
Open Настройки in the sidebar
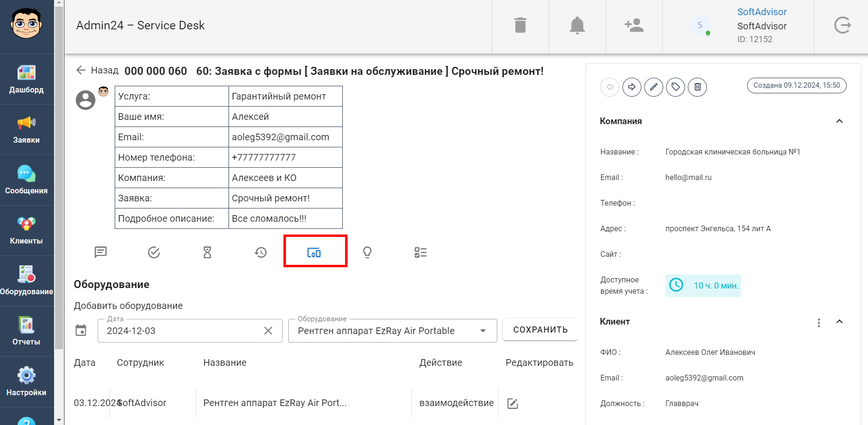coord(27,382)
